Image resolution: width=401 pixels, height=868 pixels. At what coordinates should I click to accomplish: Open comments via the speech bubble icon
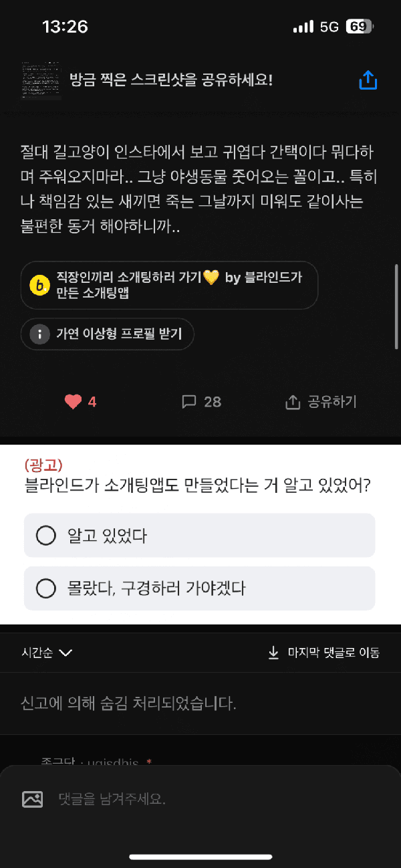pos(189,402)
